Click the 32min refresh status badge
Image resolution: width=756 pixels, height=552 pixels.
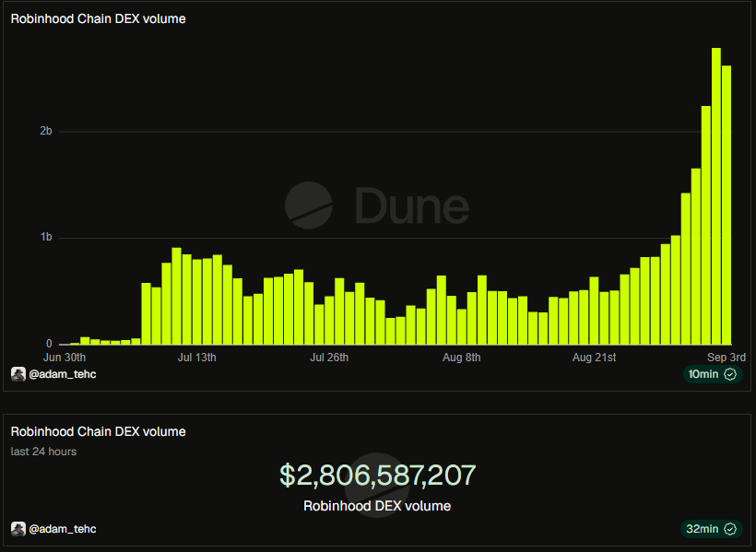(x=712, y=529)
